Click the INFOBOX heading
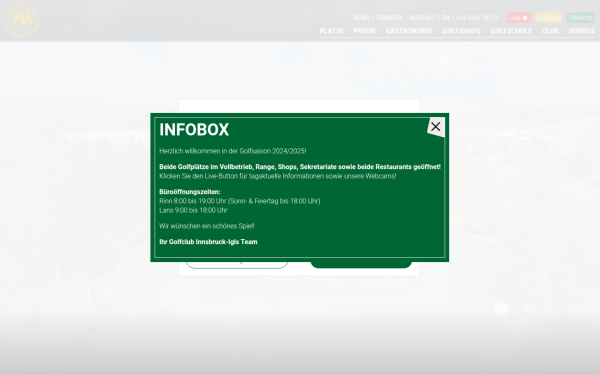The image size is (600, 375). point(194,130)
